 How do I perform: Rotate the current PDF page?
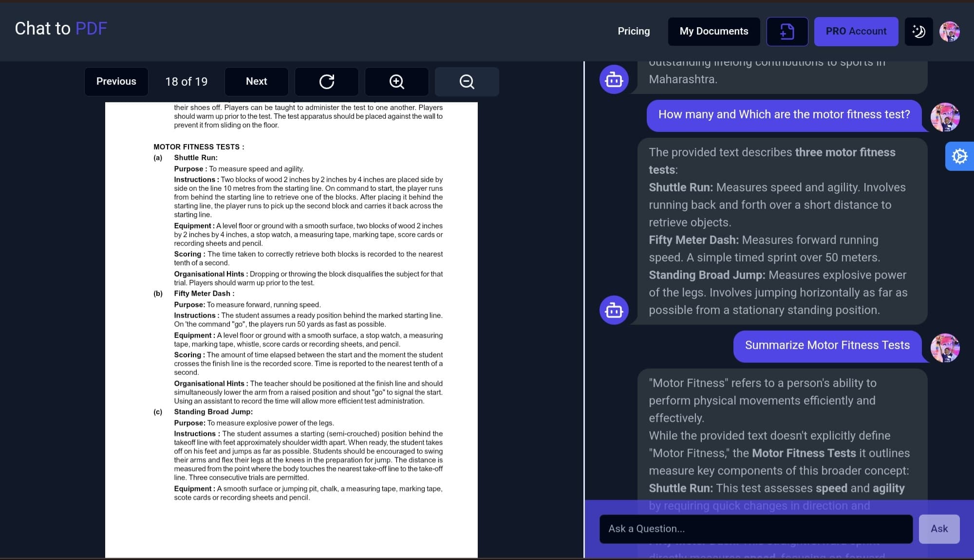(326, 81)
